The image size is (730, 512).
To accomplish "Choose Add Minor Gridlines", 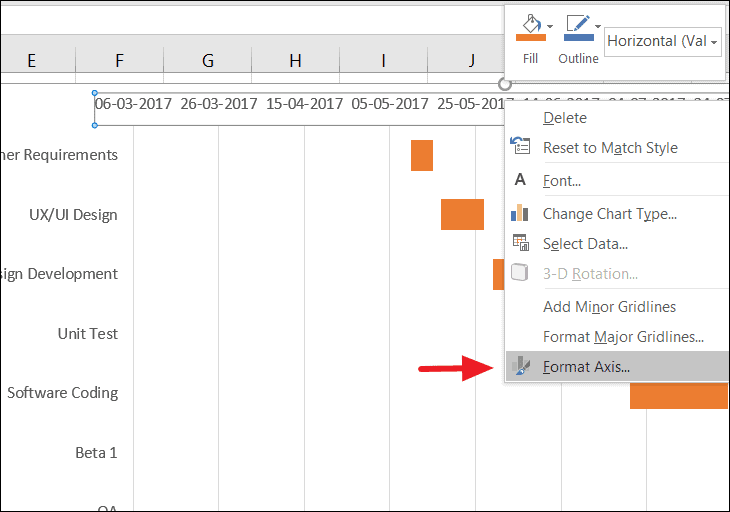I will click(x=609, y=307).
